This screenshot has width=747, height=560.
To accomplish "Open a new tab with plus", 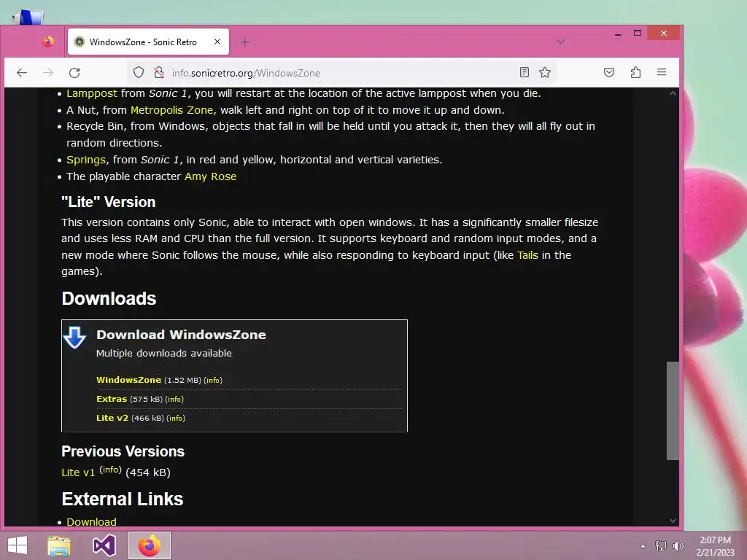I will coord(245,42).
